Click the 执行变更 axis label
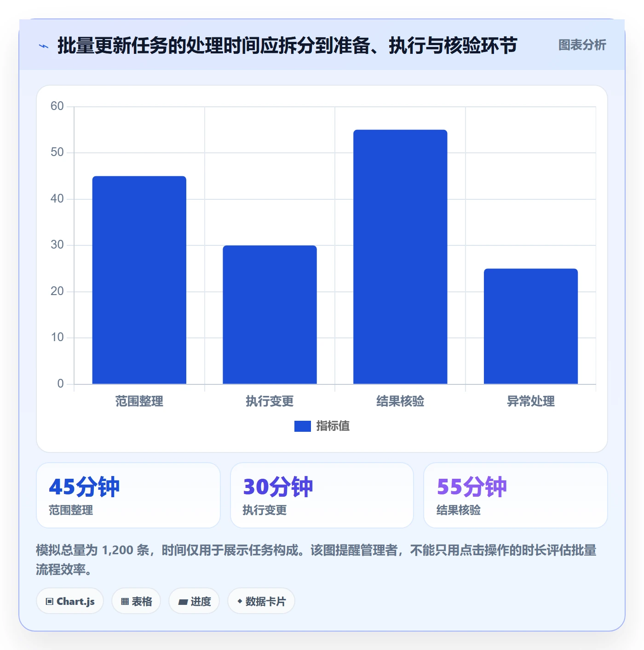Viewport: 644px width, 650px height. 270,401
